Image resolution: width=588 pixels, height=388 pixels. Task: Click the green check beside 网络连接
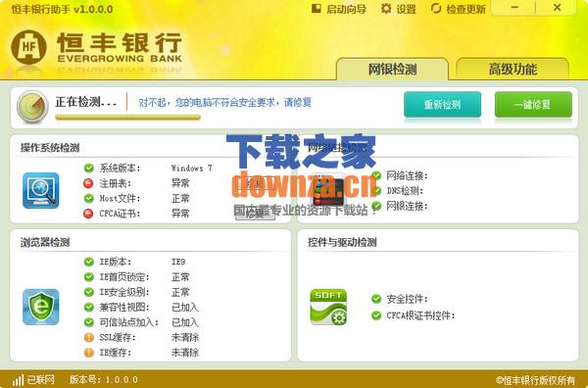(376, 175)
